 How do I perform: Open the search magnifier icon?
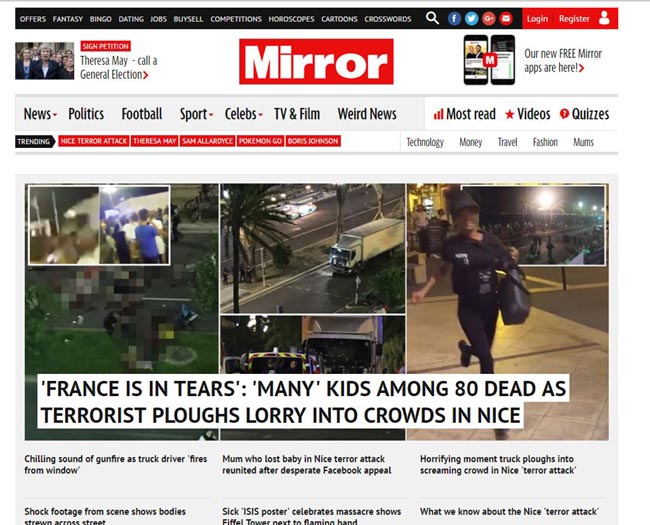click(432, 18)
